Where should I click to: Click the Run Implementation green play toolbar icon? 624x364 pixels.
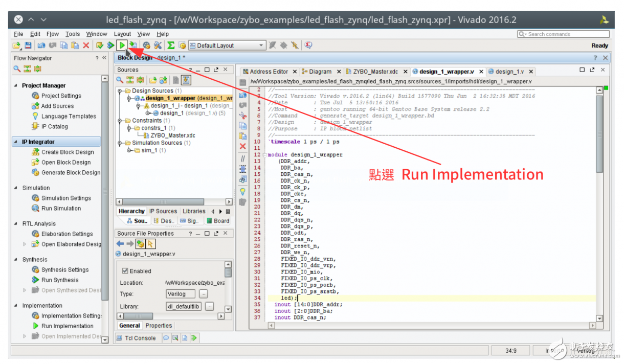click(122, 45)
